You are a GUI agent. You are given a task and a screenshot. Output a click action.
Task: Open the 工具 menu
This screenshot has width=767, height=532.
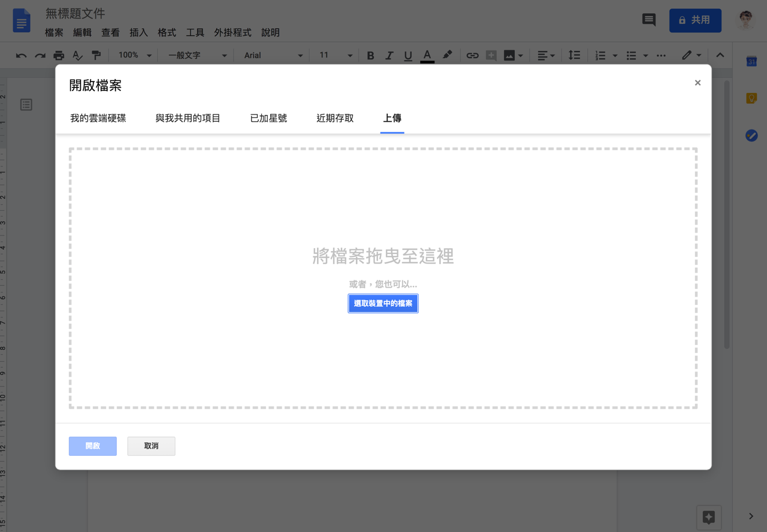[x=195, y=33]
